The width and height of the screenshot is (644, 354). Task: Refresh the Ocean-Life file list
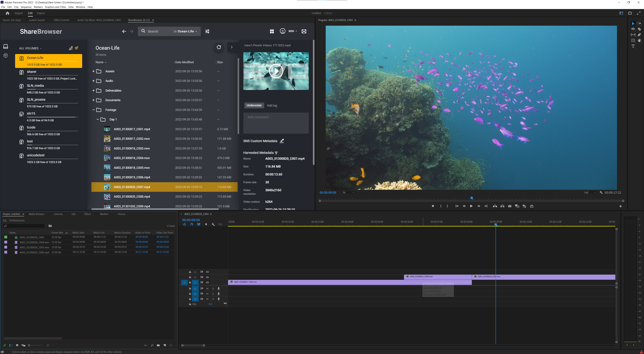[x=219, y=47]
